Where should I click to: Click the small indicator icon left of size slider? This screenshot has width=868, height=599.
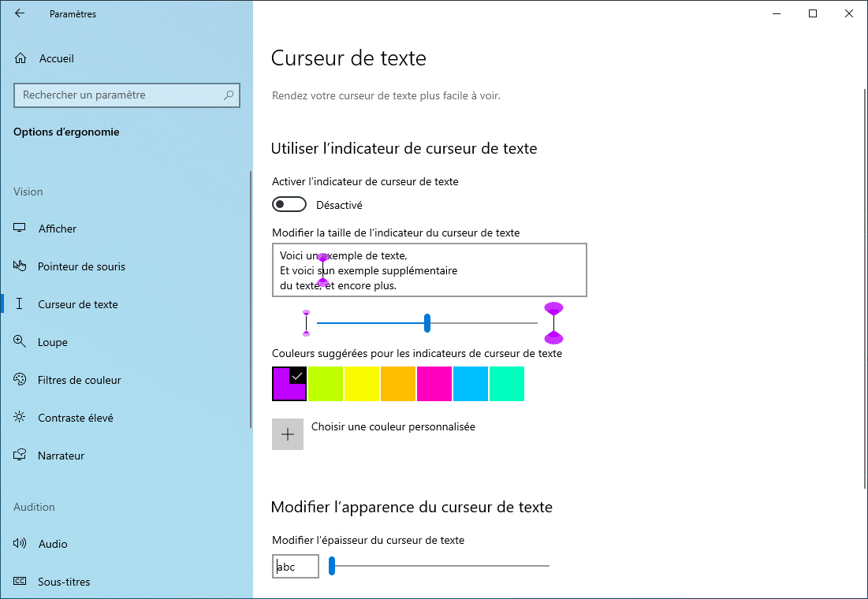point(306,323)
